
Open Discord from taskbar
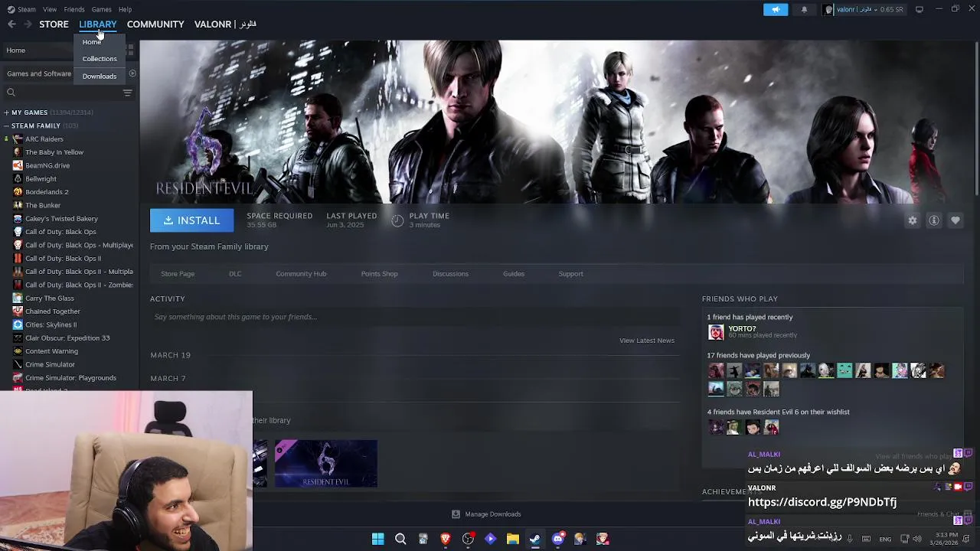(558, 539)
